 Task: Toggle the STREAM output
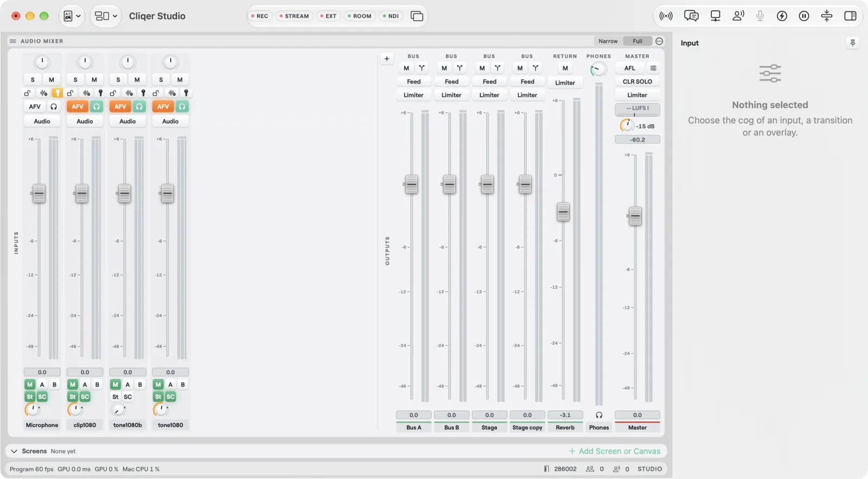(294, 16)
